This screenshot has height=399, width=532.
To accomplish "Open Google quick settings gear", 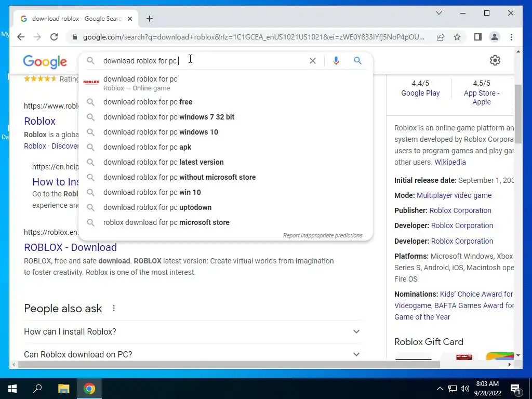I will point(495,60).
